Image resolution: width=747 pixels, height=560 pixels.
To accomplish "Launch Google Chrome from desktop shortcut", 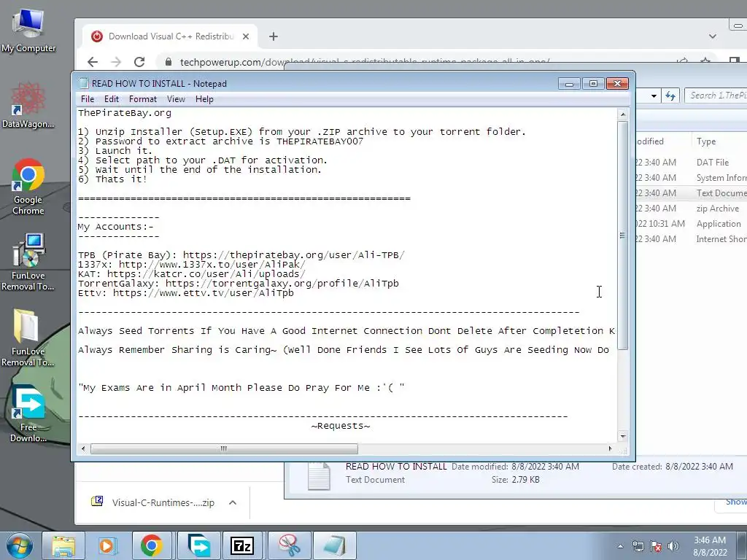I will (28, 187).
